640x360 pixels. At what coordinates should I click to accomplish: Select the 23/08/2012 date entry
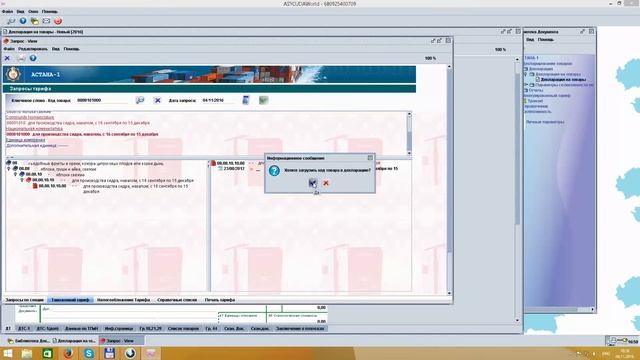[234, 169]
